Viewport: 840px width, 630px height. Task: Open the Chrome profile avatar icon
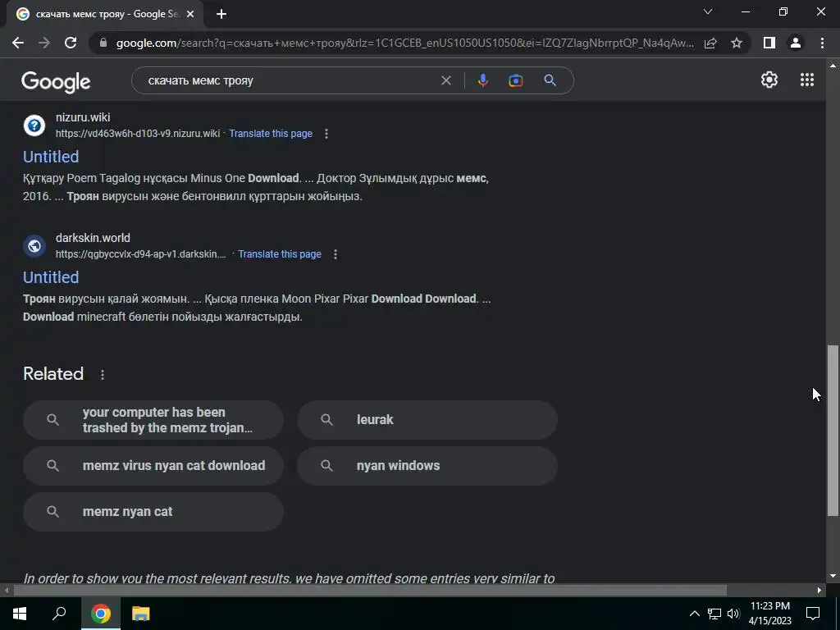796,43
